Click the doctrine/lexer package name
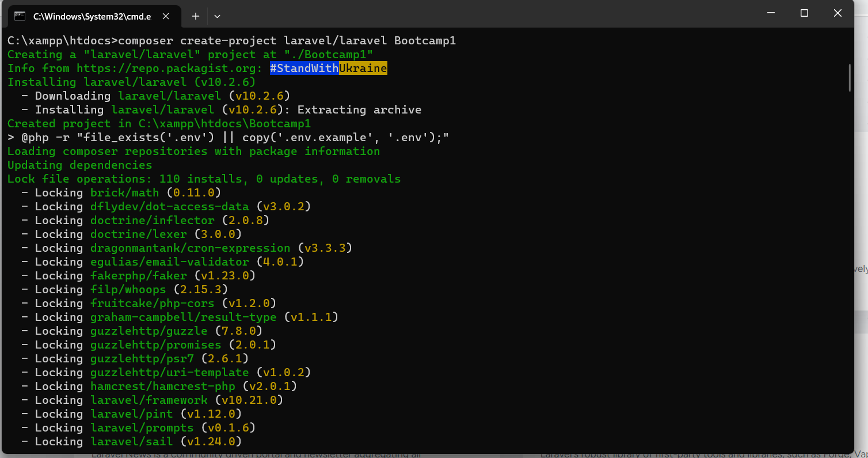The image size is (868, 458). 139,234
